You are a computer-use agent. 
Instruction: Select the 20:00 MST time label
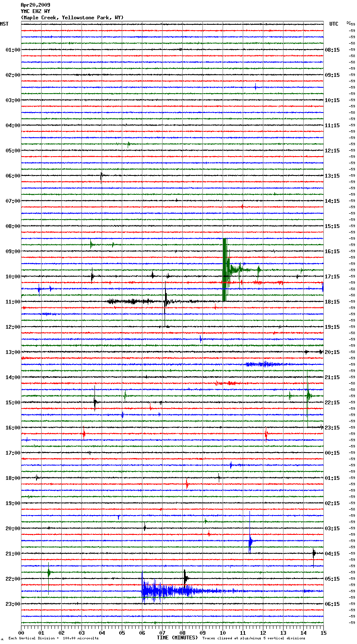coord(13,529)
